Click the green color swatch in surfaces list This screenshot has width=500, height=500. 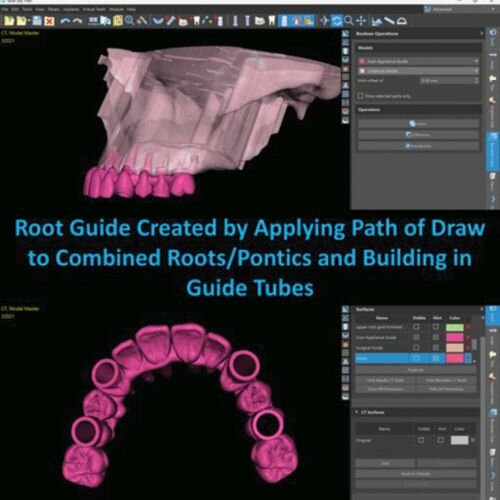pos(455,327)
